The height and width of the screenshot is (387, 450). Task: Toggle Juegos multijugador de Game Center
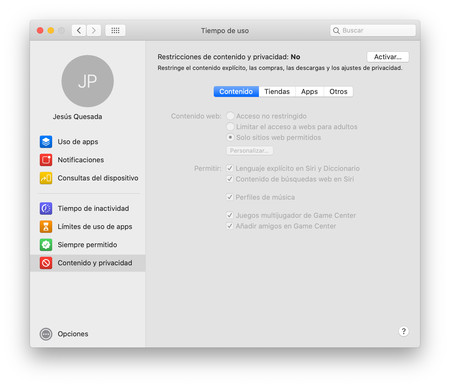230,215
